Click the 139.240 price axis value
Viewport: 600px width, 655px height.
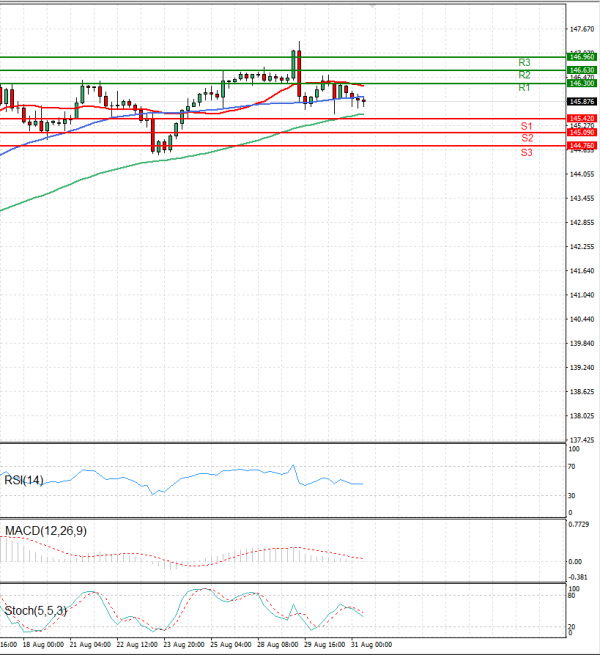582,368
